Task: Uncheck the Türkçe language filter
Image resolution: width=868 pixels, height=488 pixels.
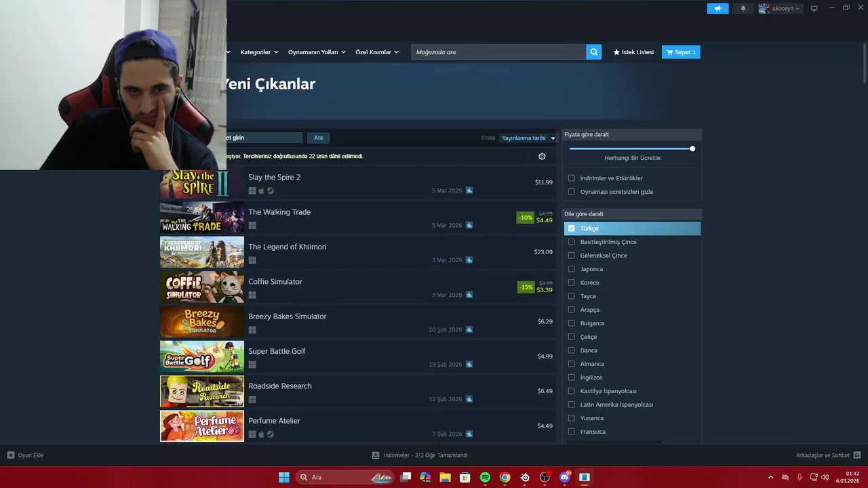Action: pos(571,228)
